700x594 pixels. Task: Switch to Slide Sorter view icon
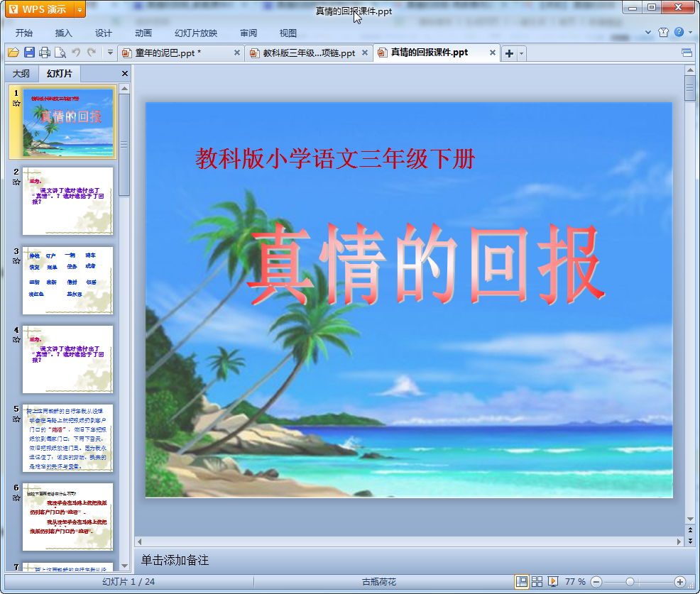pos(537,581)
